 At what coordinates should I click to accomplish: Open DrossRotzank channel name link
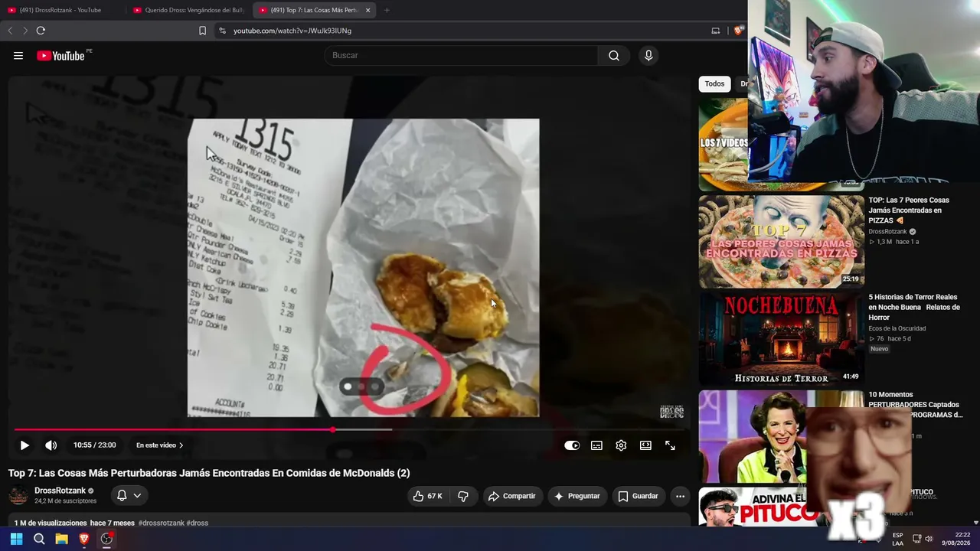click(60, 491)
